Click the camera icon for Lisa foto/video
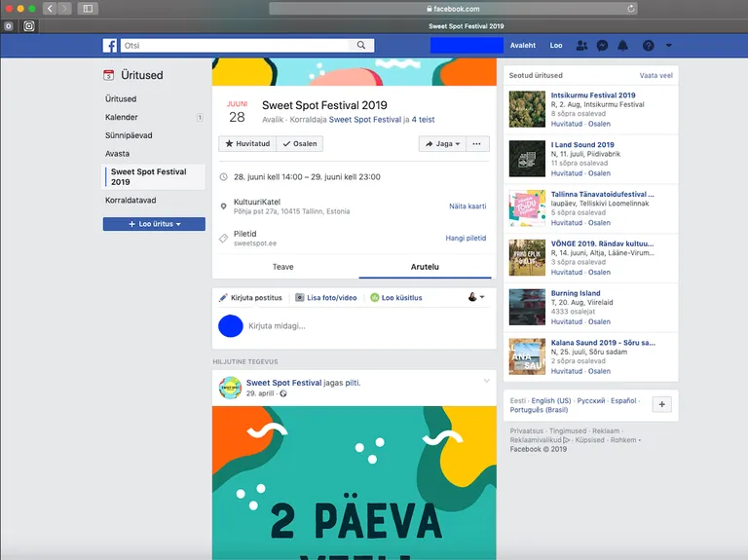The image size is (748, 560). pyautogui.click(x=300, y=297)
